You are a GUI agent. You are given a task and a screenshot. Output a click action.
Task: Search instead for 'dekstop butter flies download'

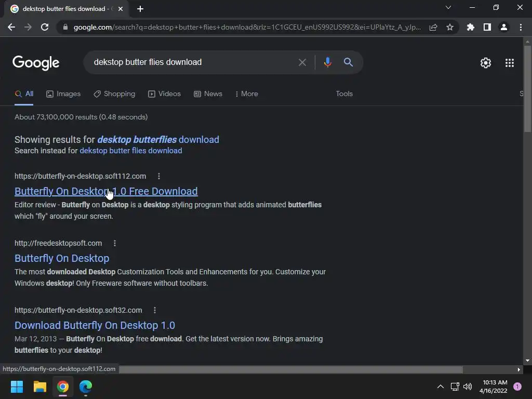coord(130,151)
